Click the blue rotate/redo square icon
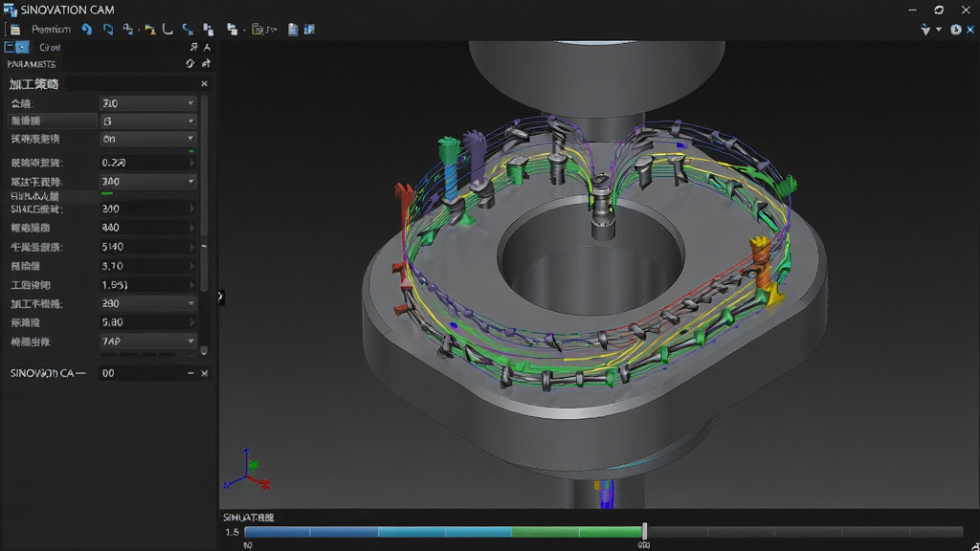The width and height of the screenshot is (980, 551). [108, 30]
